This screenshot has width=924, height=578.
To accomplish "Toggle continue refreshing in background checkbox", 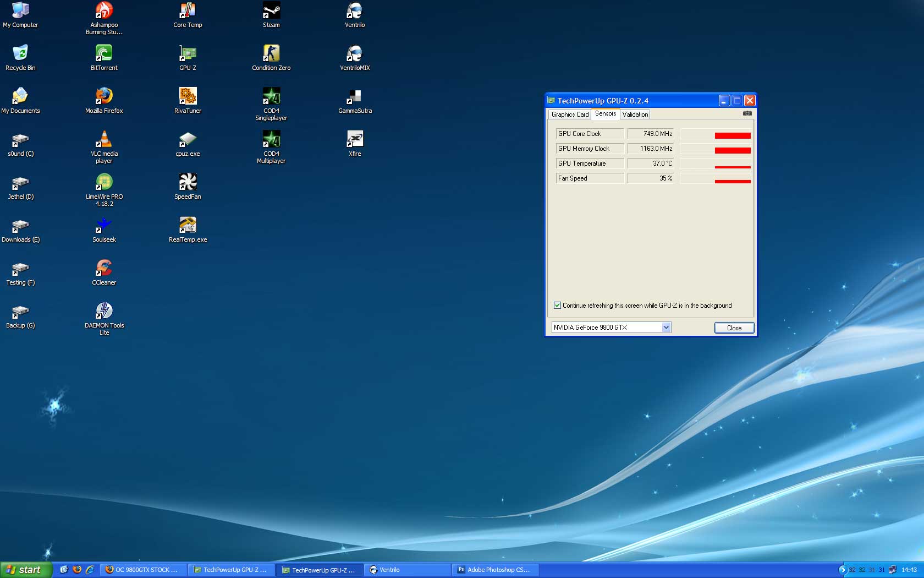I will [x=557, y=306].
